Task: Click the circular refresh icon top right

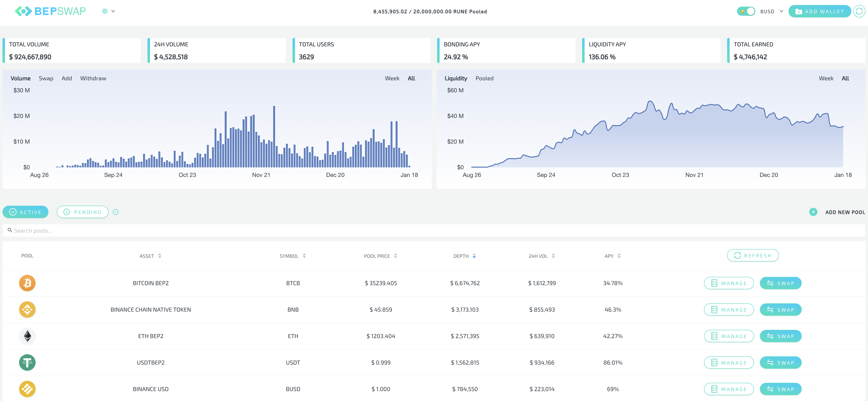Action: click(x=859, y=11)
